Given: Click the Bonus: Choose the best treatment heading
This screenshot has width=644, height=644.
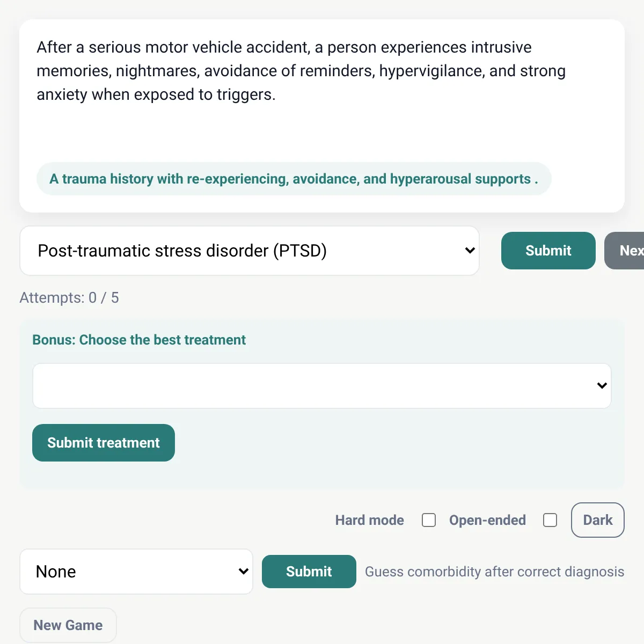Looking at the screenshot, I should click(139, 340).
